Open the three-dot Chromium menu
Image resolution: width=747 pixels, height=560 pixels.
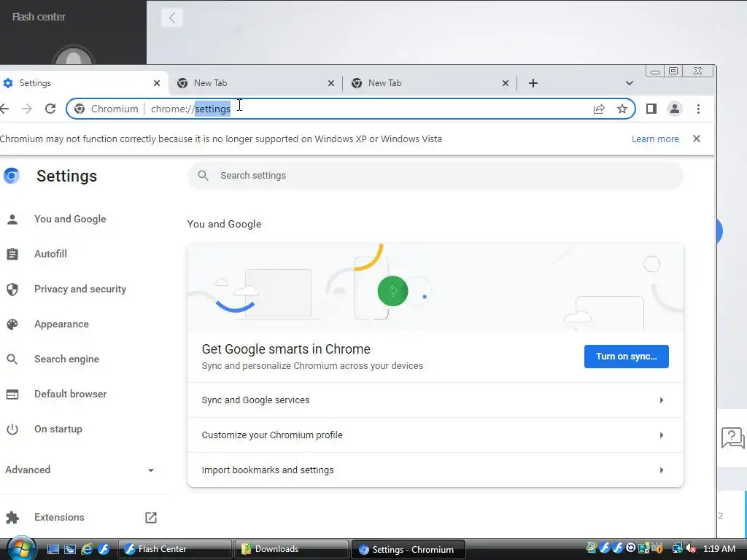(698, 109)
